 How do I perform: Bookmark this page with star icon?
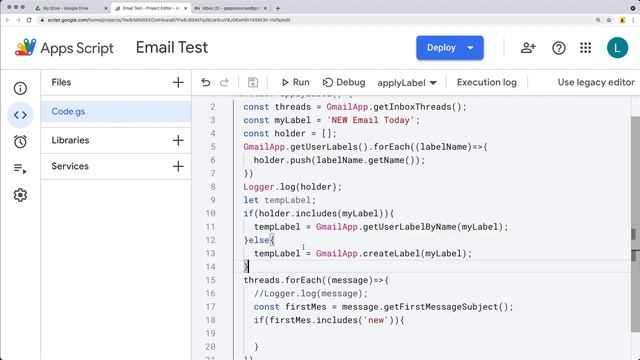click(x=609, y=20)
